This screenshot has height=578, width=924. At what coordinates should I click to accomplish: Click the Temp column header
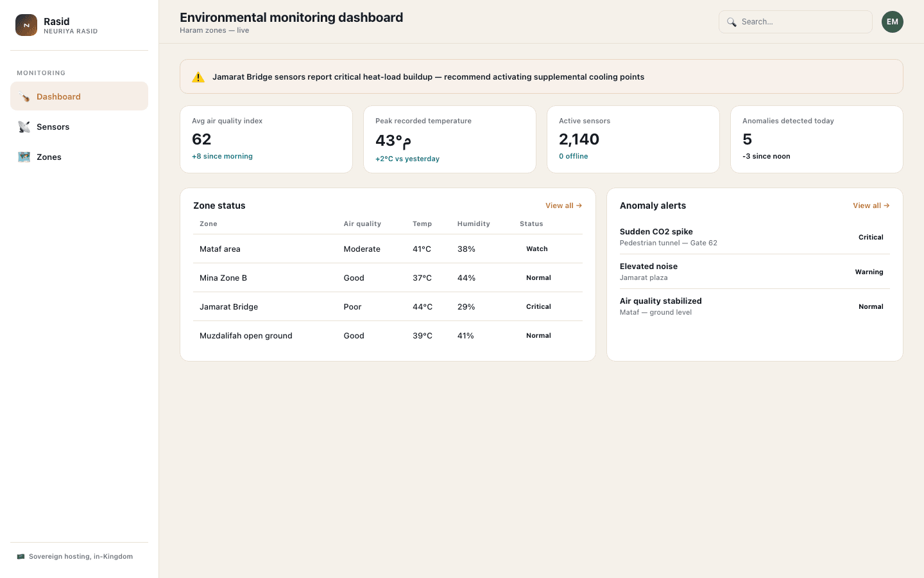coord(422,224)
